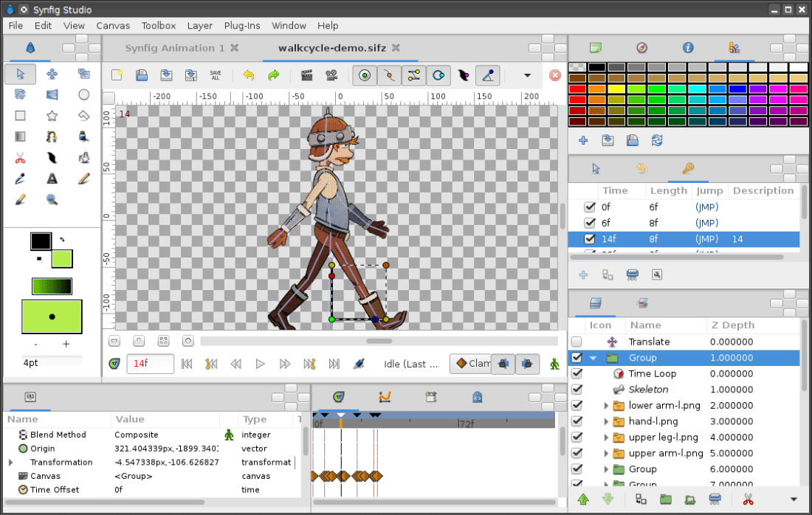Expand the Group layer with depth 6.000000
Viewport: 812px width, 515px height.
[605, 469]
